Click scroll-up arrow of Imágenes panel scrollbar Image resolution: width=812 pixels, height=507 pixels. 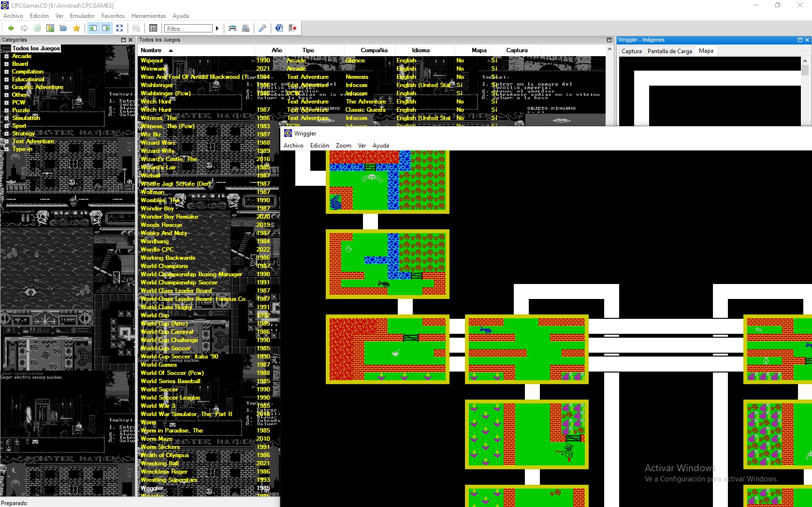(x=805, y=61)
